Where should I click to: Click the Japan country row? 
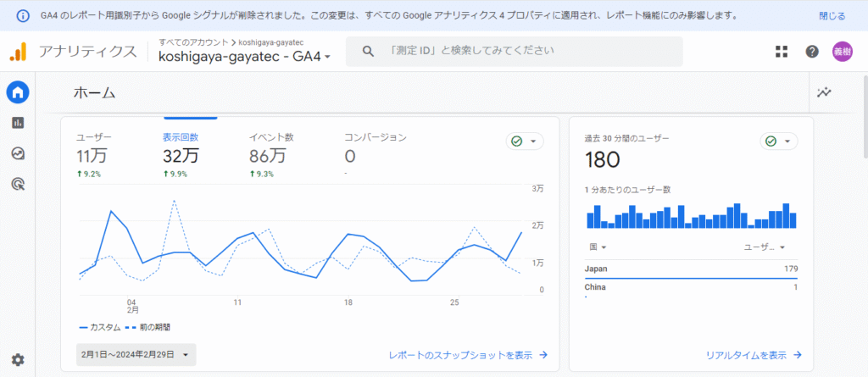click(x=691, y=269)
